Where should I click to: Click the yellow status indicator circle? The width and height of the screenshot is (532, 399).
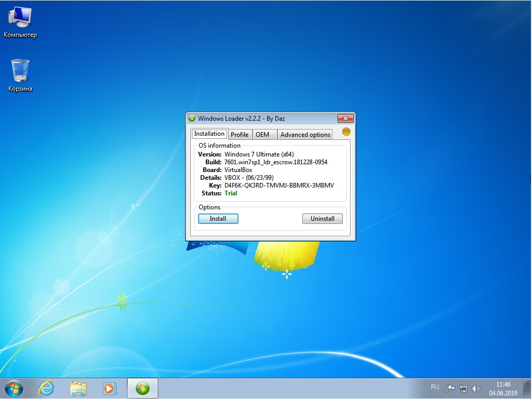pos(346,132)
